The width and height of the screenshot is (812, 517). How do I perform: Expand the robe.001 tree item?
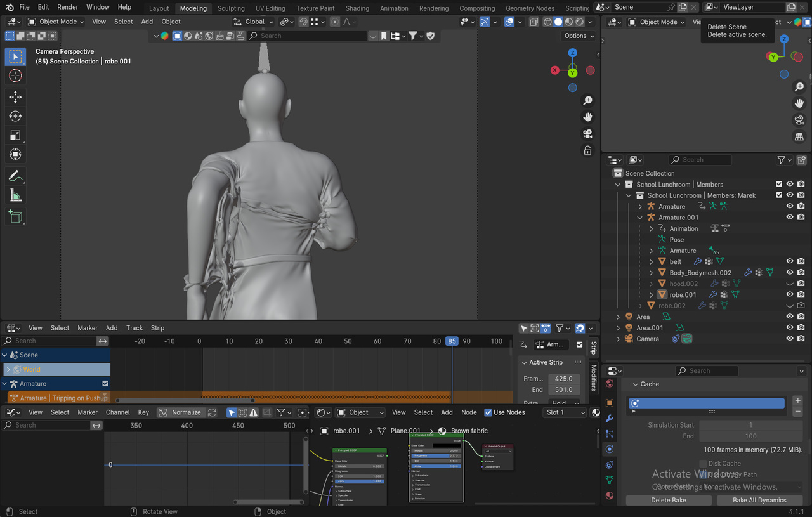coord(652,295)
